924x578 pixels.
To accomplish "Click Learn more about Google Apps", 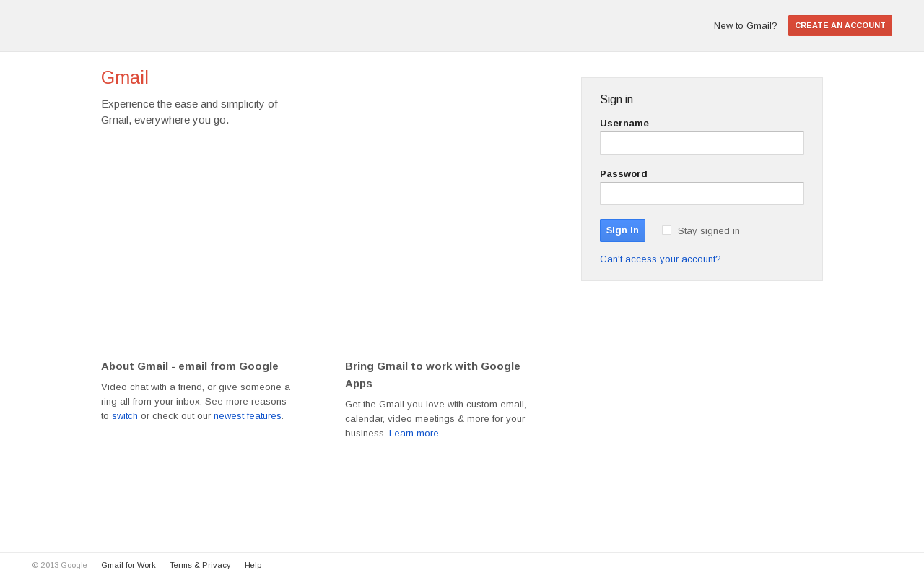I will (414, 433).
